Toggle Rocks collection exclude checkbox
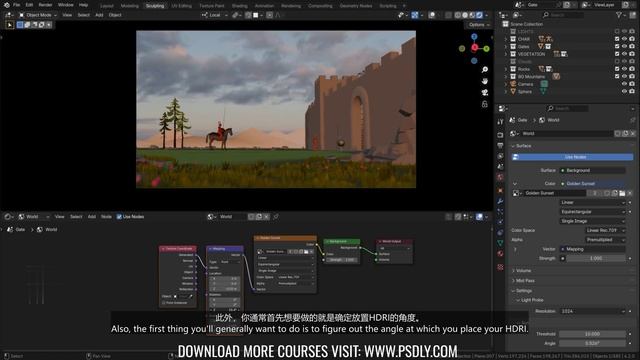 617,69
